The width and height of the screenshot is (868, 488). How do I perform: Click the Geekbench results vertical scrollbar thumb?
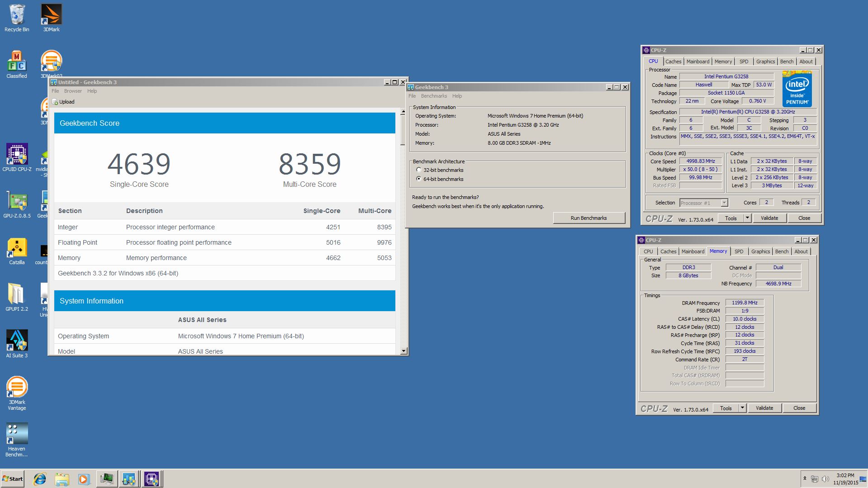point(403,131)
